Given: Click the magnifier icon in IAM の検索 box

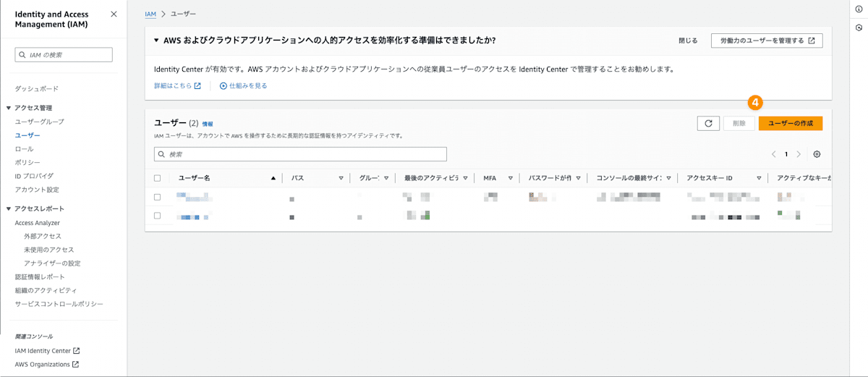Looking at the screenshot, I should point(24,55).
